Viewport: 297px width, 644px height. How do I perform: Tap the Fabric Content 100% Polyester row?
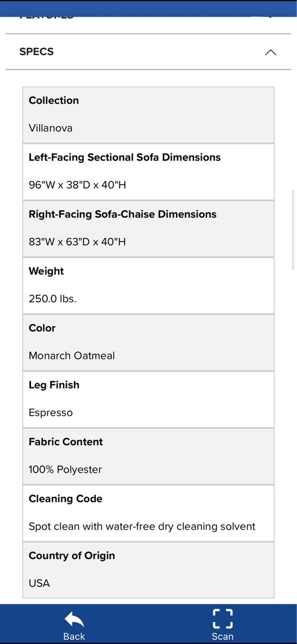click(x=148, y=456)
